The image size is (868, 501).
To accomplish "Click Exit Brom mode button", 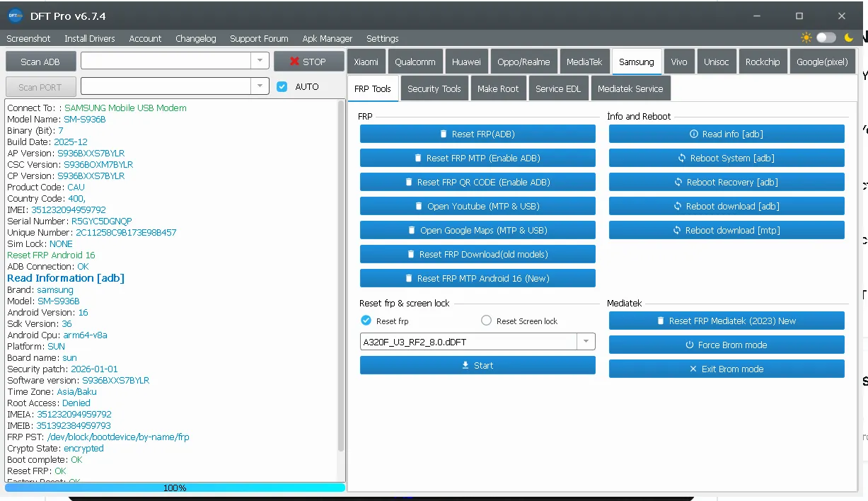I will [x=727, y=369].
